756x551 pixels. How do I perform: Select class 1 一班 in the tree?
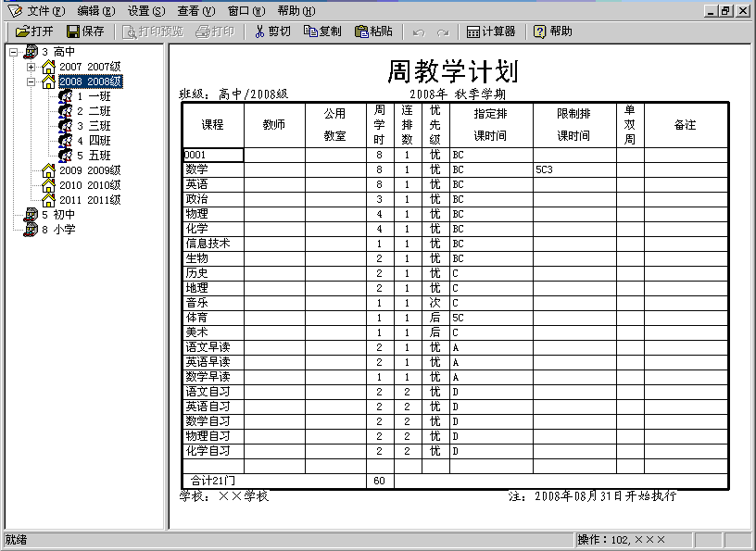(x=93, y=96)
